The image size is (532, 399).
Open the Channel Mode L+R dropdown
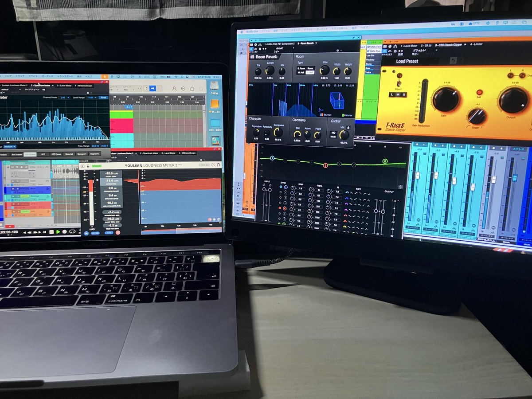(x=64, y=98)
